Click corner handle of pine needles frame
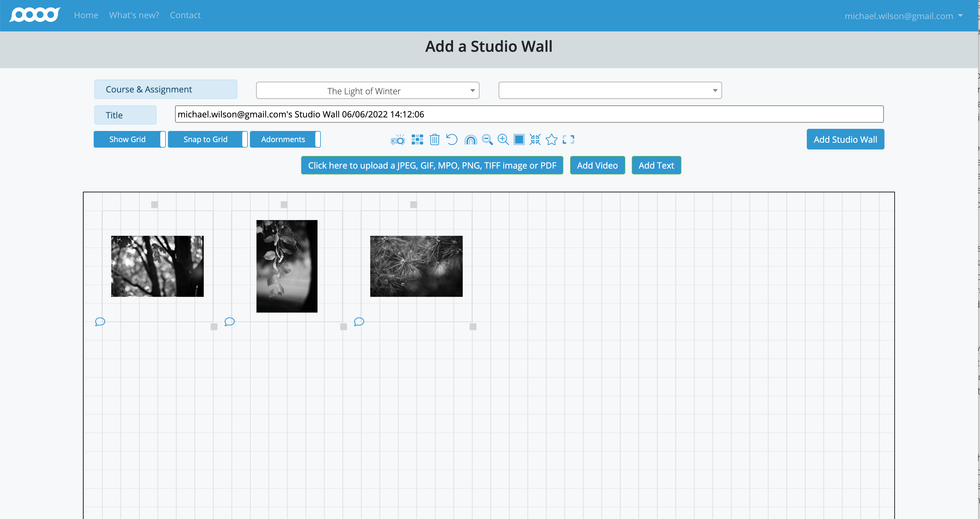This screenshot has height=519, width=980. pos(473,327)
